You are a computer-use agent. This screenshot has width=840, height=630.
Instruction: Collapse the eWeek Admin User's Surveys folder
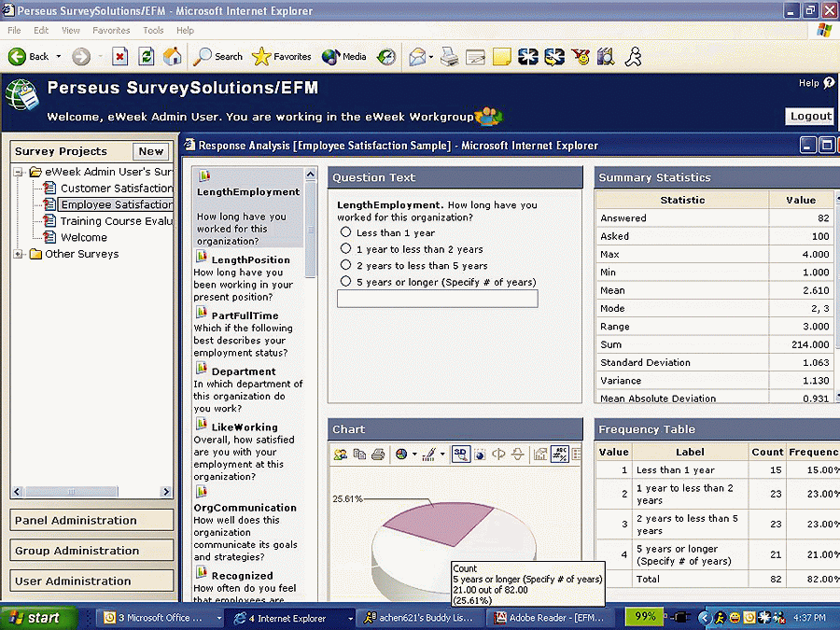[19, 172]
